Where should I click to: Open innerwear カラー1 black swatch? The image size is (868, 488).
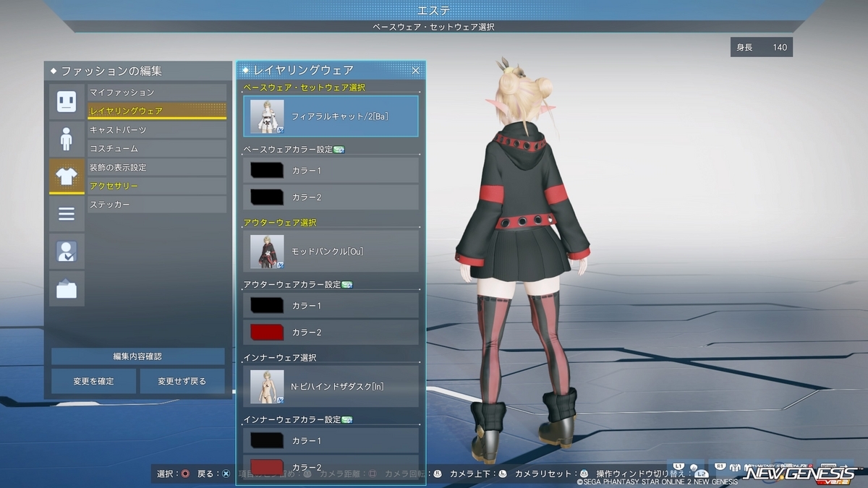(267, 441)
